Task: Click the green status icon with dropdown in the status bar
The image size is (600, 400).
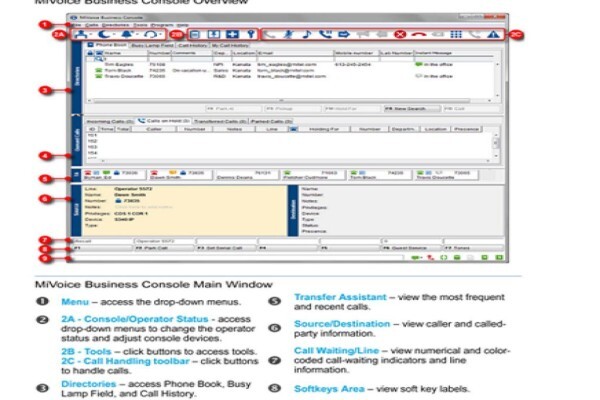Action: pos(416,258)
